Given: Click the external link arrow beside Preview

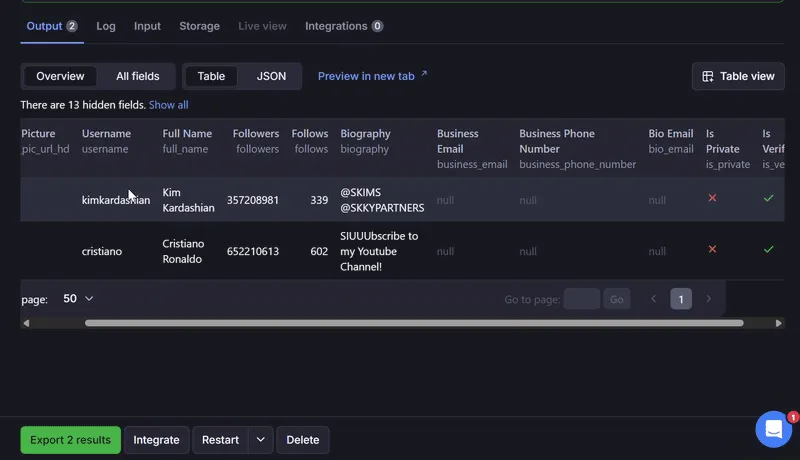Looking at the screenshot, I should (x=424, y=74).
